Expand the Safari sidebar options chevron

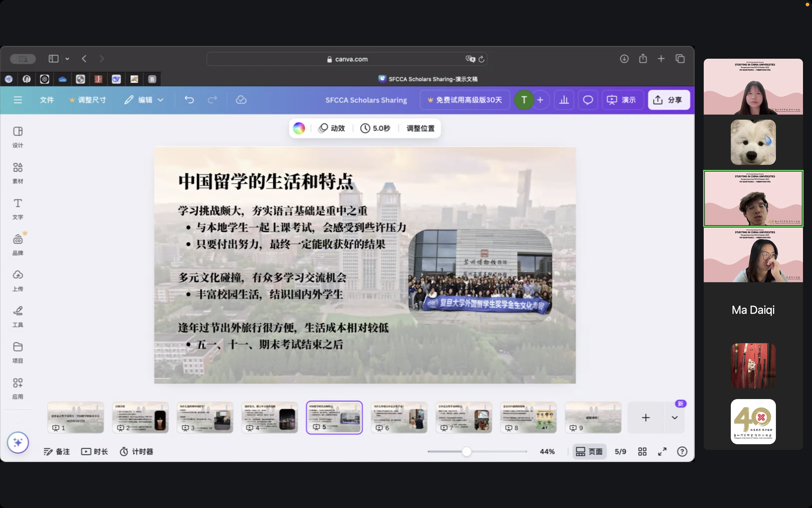click(x=67, y=59)
